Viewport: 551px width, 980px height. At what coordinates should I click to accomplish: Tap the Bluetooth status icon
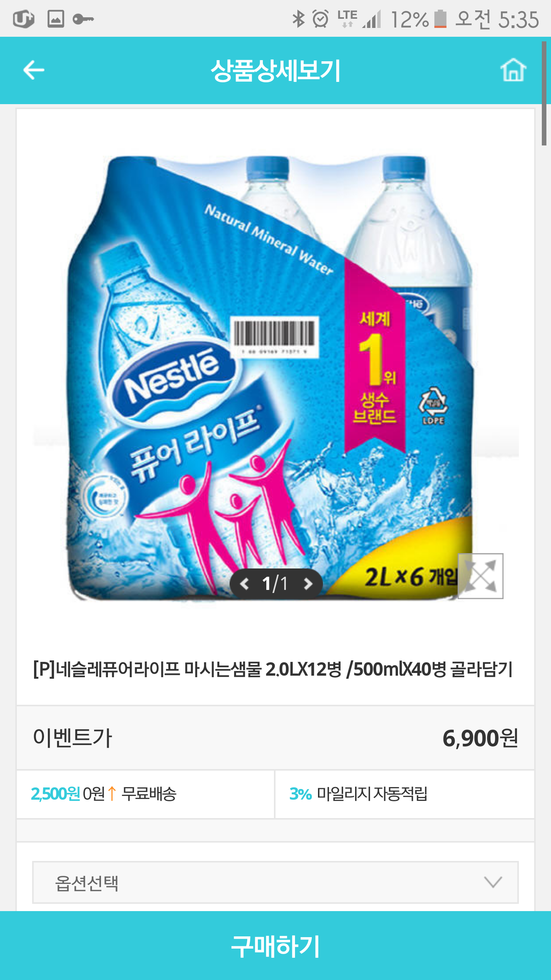[x=298, y=19]
